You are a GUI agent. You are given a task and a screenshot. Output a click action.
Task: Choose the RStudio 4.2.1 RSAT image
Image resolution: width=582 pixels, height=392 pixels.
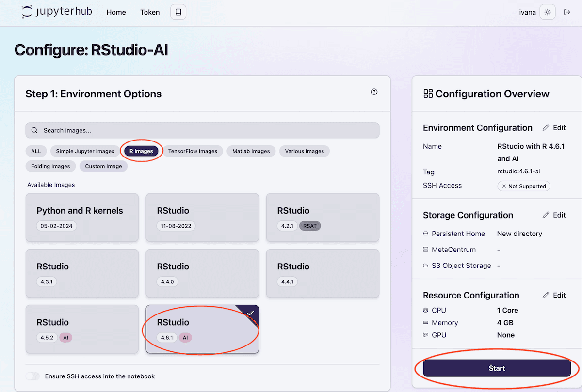[323, 218]
